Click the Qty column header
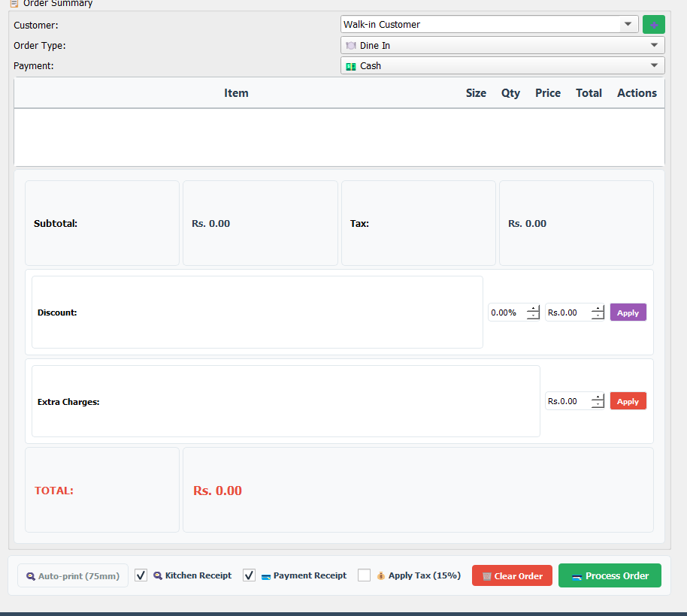 coord(510,93)
